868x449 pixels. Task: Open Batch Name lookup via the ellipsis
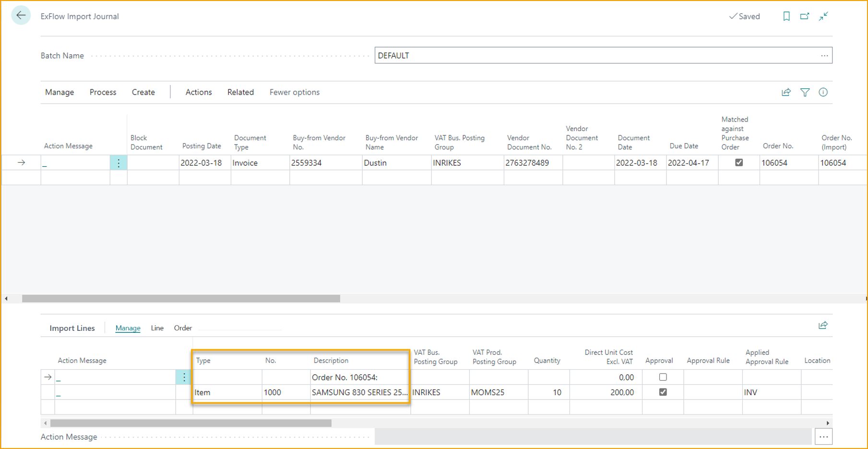[825, 55]
